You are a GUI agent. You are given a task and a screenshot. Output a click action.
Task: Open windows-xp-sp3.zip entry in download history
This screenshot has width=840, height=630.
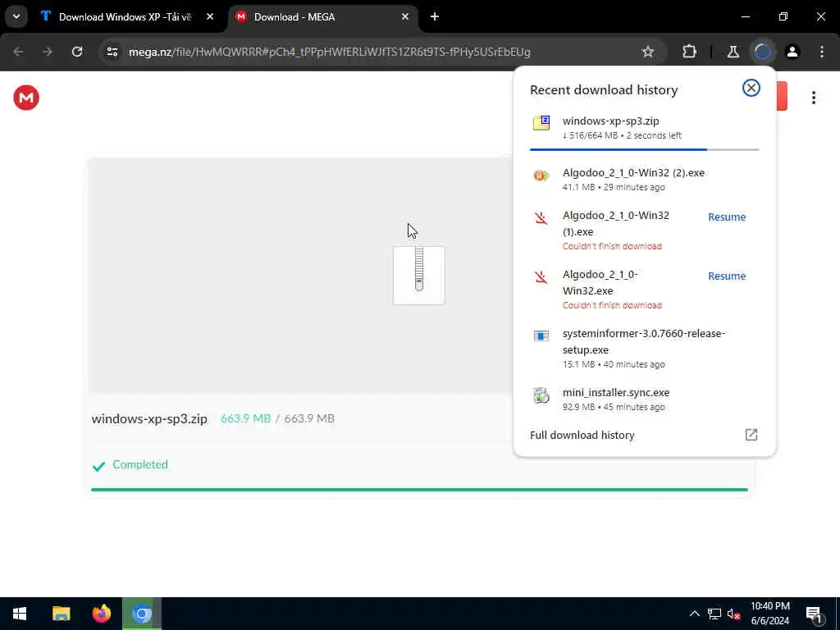coord(645,128)
